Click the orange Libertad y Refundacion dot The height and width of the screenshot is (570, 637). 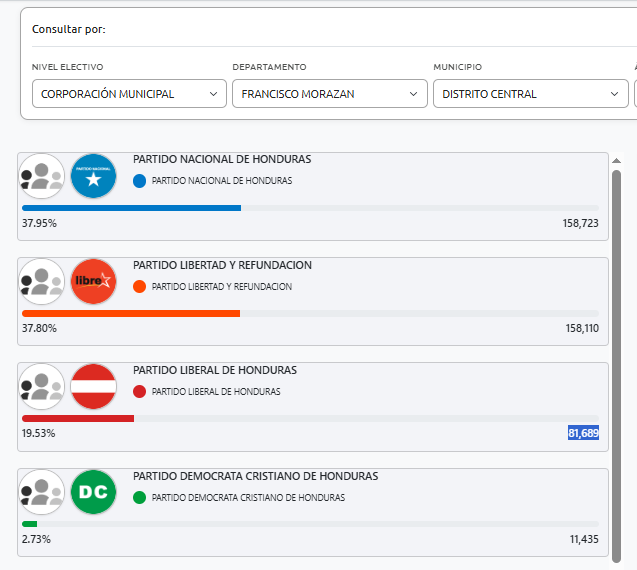[x=139, y=286]
